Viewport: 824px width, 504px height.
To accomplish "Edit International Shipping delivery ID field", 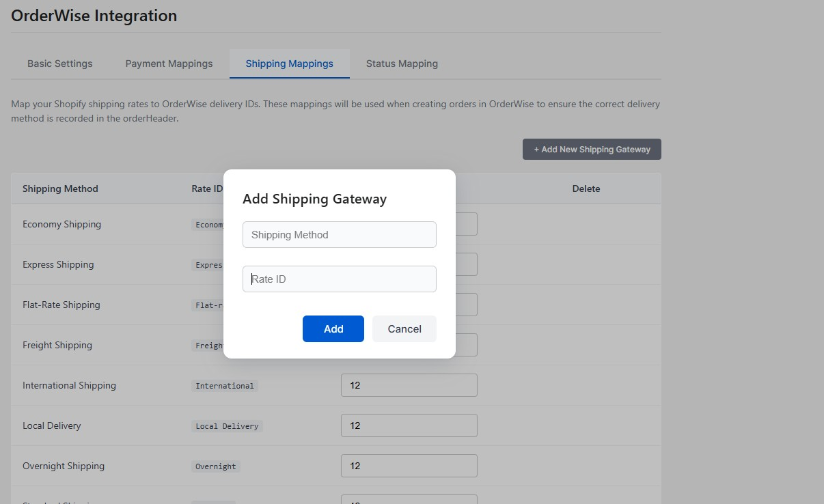I will pyautogui.click(x=409, y=385).
